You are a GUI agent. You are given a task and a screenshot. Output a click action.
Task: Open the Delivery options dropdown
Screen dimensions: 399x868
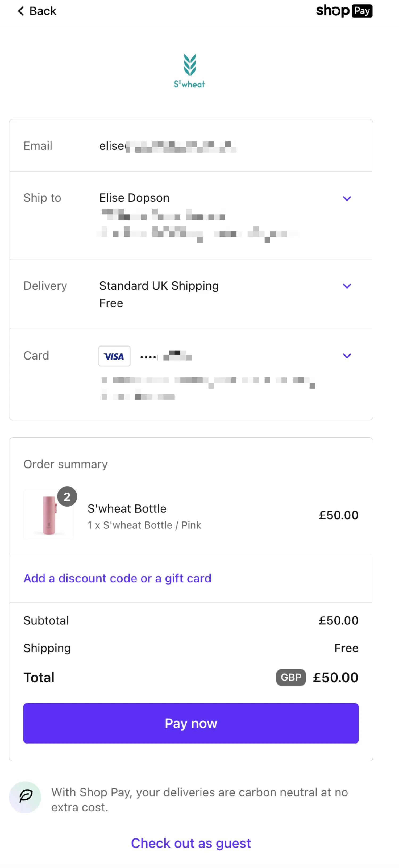coord(347,286)
